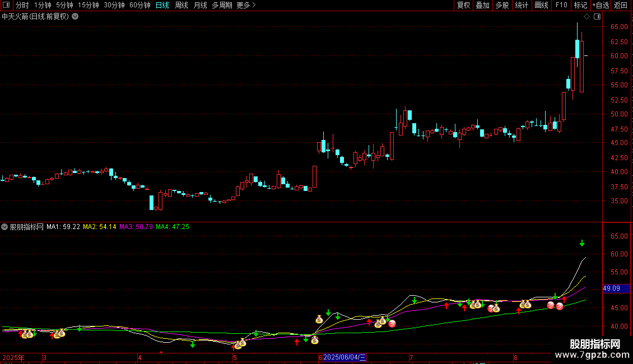Click the 52.50 label on price axis
This screenshot has width=633, height=364.
619,100
